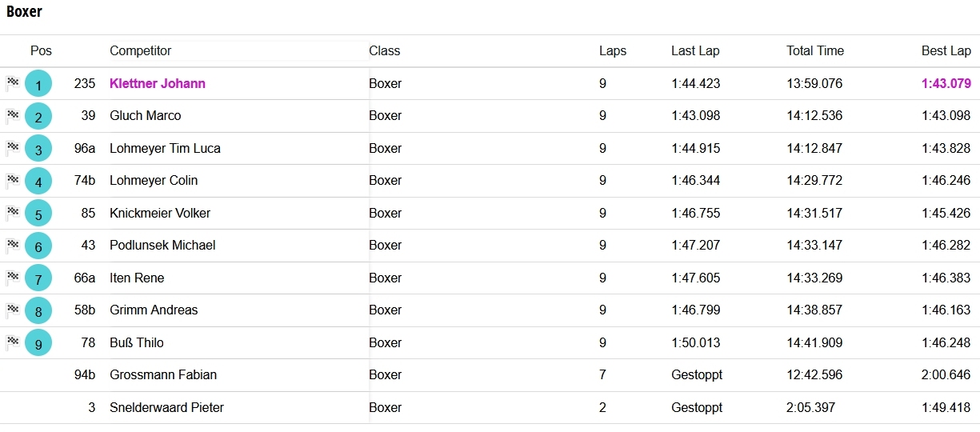
Task: Select the position 3 circle badge
Action: (38, 149)
